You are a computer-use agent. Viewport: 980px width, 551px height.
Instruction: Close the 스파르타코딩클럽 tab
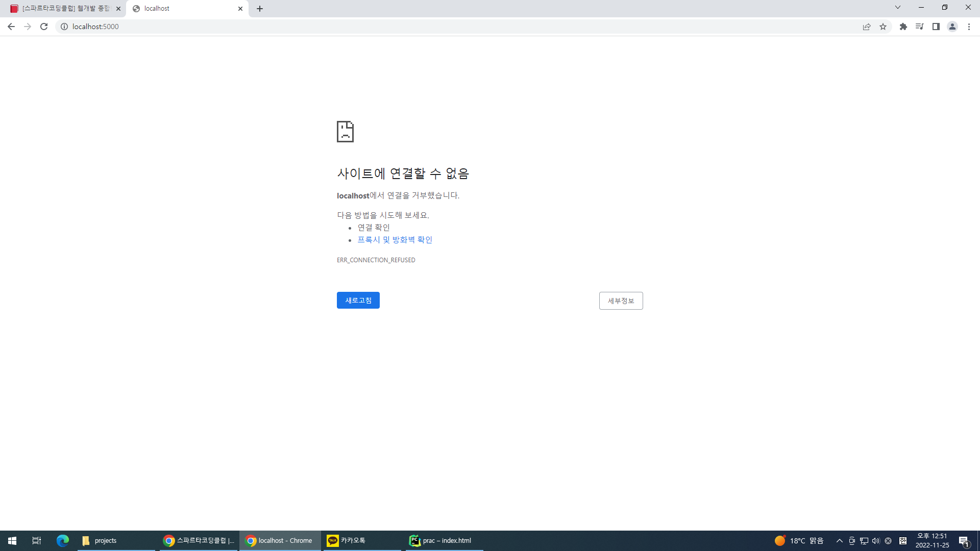pyautogui.click(x=118, y=9)
